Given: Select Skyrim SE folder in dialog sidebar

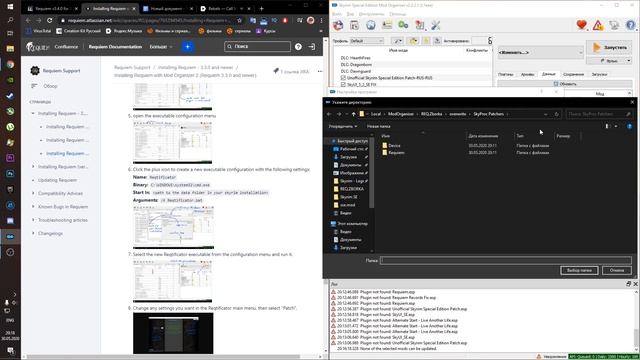Looking at the screenshot, I should click(x=349, y=197).
